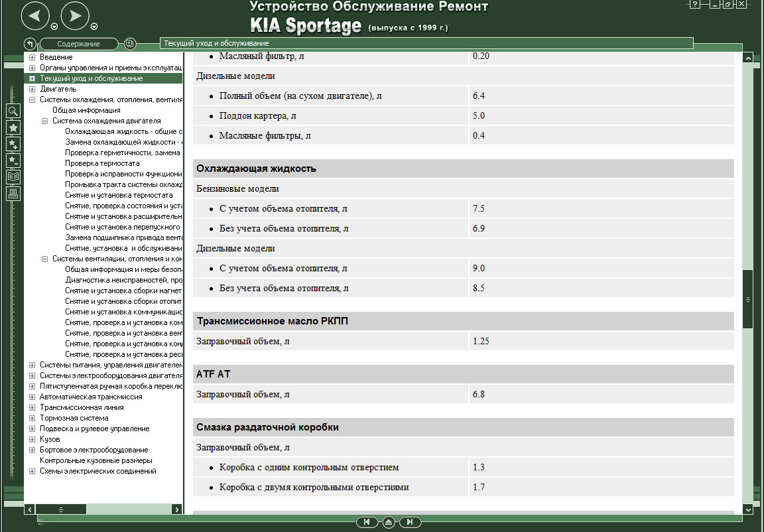Expand Схемы электрических соединений node

32,472
